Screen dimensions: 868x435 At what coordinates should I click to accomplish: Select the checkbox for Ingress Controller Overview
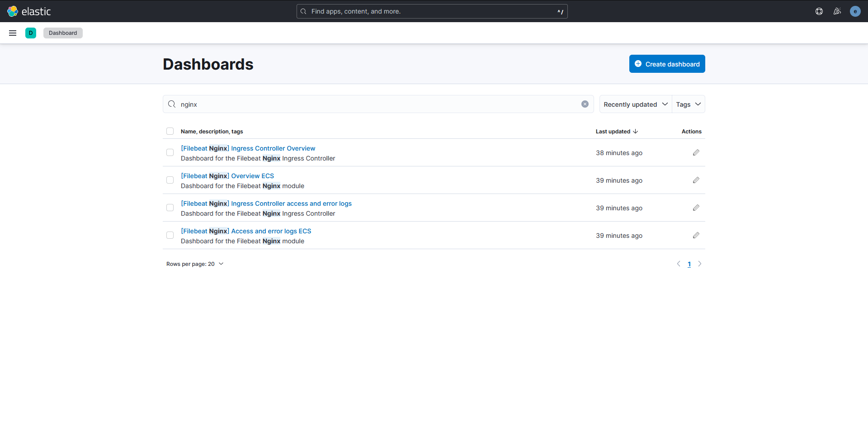[170, 152]
